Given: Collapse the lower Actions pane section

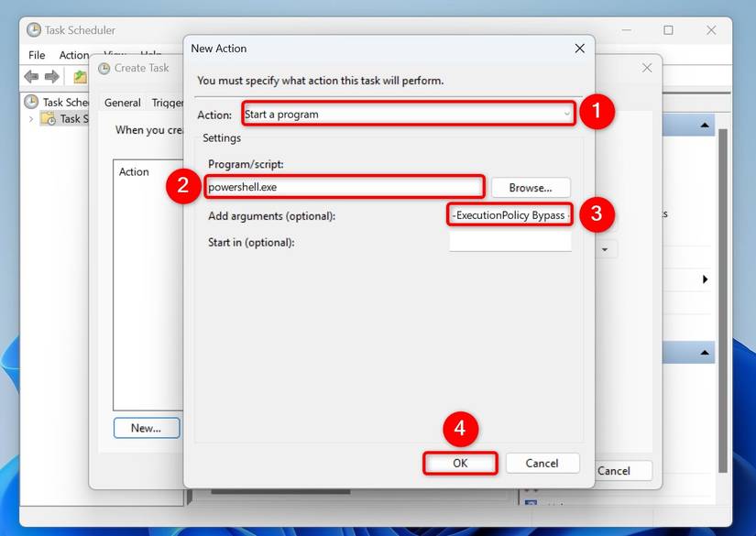Looking at the screenshot, I should pyautogui.click(x=705, y=352).
